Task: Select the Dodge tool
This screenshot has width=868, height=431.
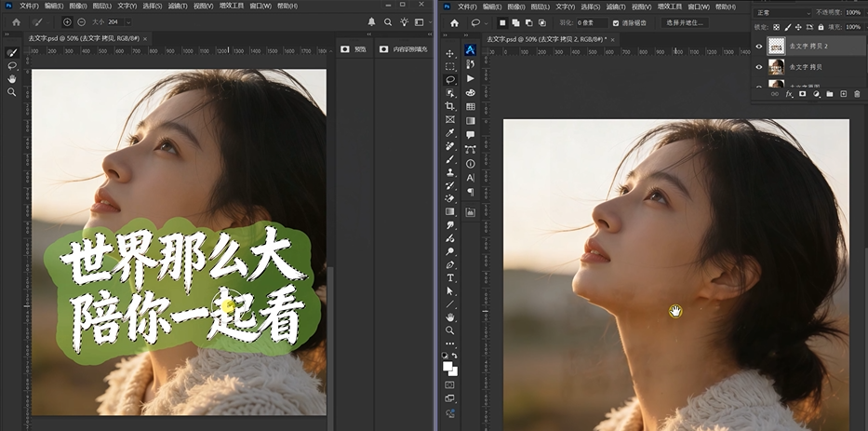Action: coord(450,251)
